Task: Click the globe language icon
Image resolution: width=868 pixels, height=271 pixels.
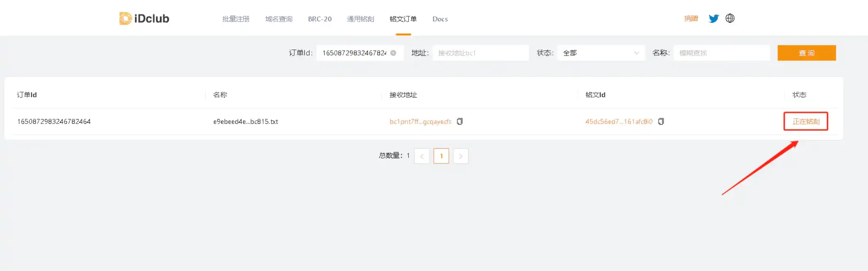Action: pyautogui.click(x=730, y=18)
